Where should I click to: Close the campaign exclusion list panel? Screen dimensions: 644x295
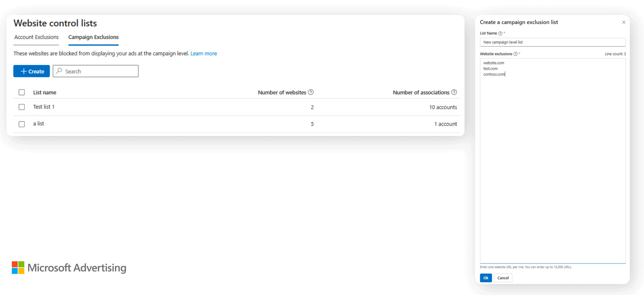(x=623, y=22)
